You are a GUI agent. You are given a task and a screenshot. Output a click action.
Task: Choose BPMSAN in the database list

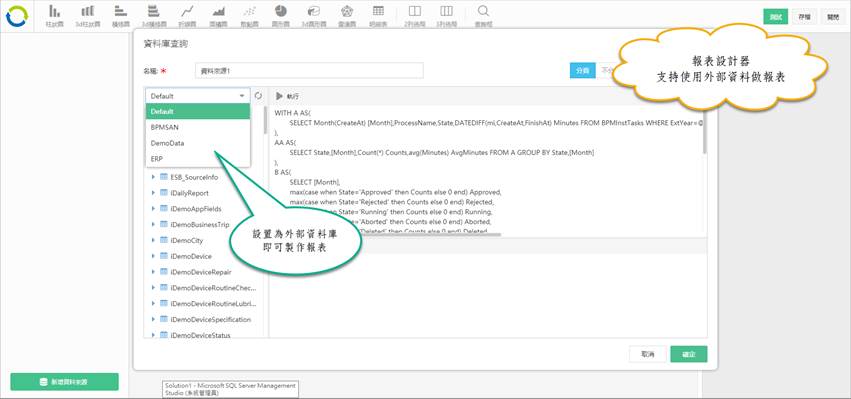click(x=198, y=127)
